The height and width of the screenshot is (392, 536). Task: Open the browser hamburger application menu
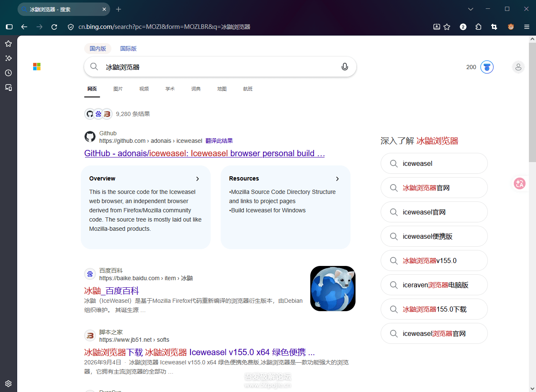(527, 27)
